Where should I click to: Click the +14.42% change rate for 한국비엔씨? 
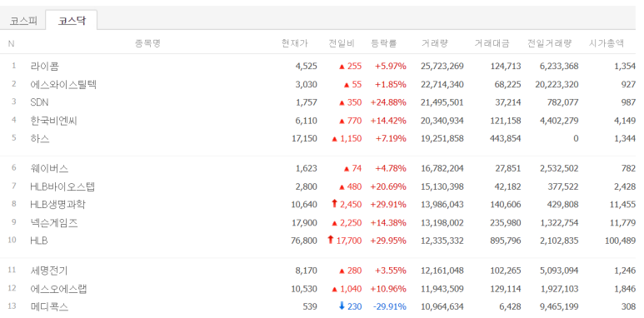388,121
